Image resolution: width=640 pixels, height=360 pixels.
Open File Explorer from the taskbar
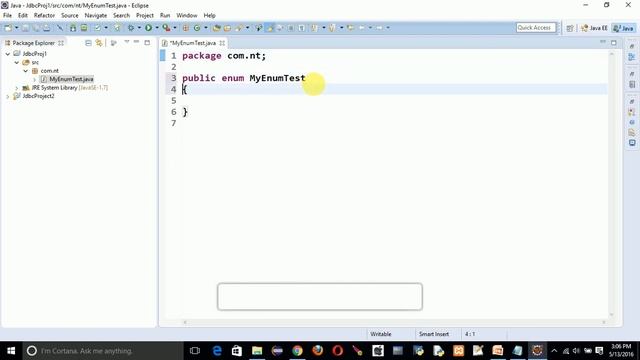coord(257,351)
